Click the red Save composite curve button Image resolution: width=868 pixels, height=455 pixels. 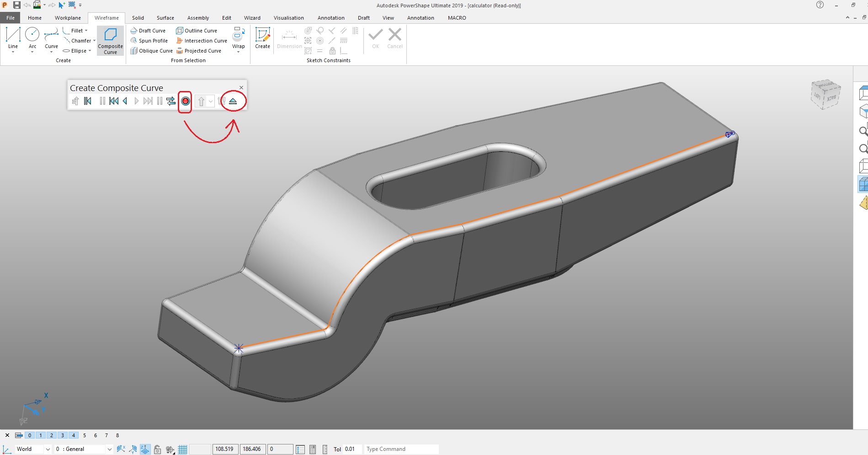pos(185,102)
